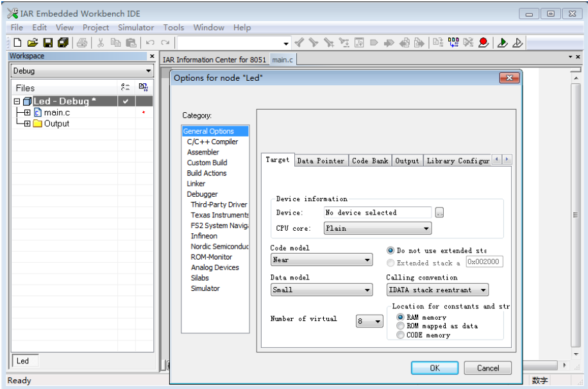Image resolution: width=588 pixels, height=389 pixels.
Task: Click the editor vertical scrollbar down arrow
Action: [x=576, y=354]
